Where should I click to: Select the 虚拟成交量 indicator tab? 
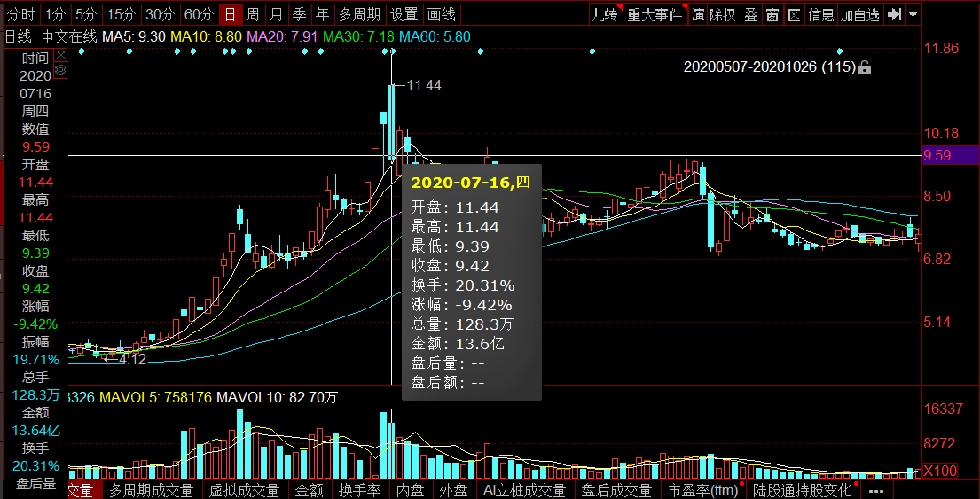244,490
